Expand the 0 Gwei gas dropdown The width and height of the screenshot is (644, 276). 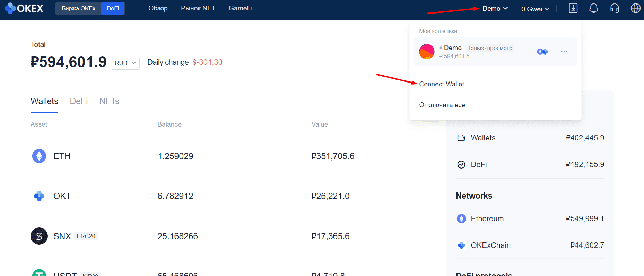535,9
